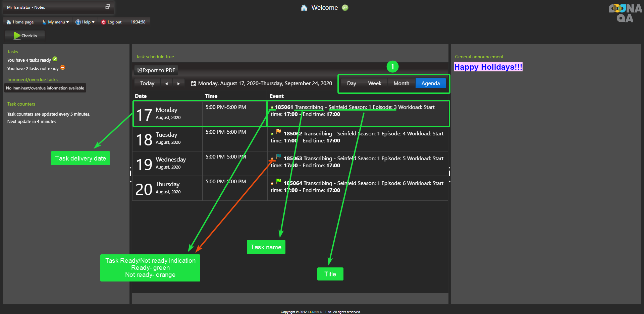Expand the Help dropdown menu
Image resolution: width=644 pixels, height=314 pixels.
point(85,22)
